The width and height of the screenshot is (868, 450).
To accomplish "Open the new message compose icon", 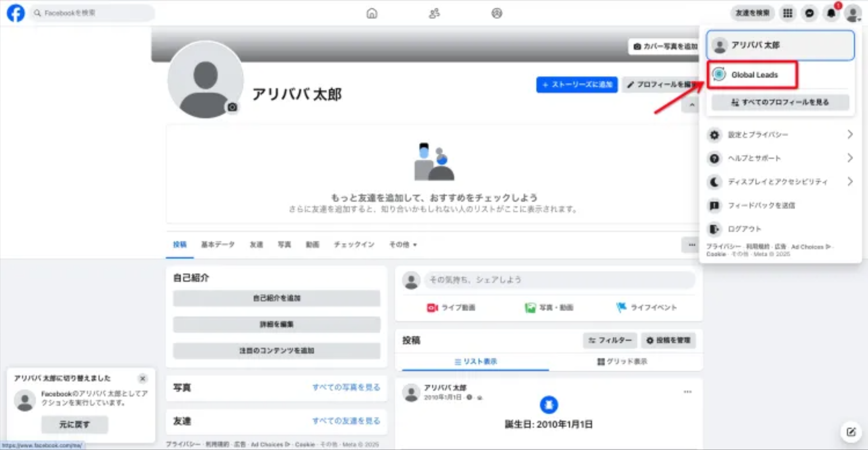I will pos(851,432).
